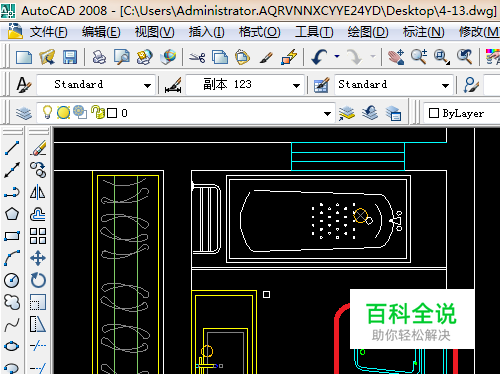Activate the Move tool

tap(38, 258)
